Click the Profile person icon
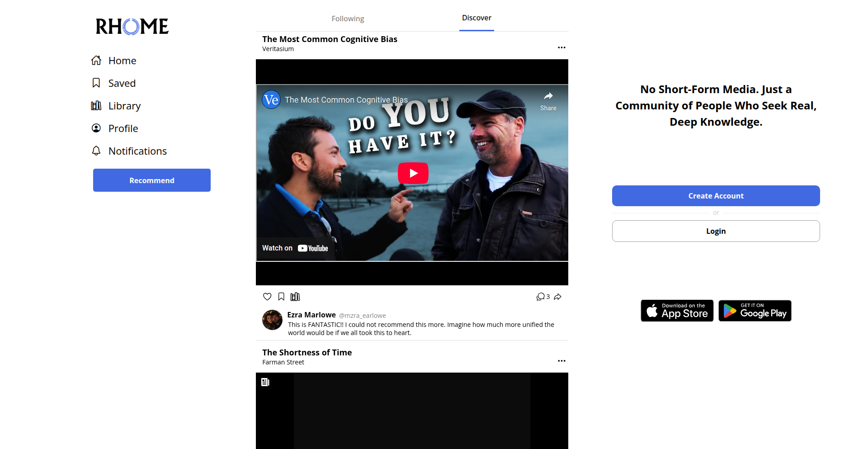The width and height of the screenshot is (868, 449). 96,128
